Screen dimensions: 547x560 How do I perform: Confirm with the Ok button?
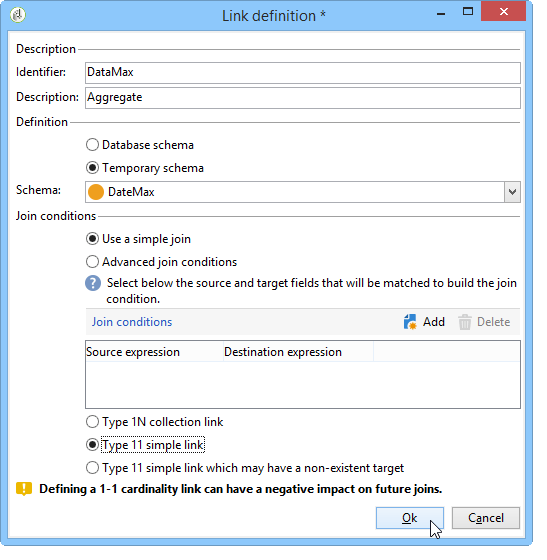point(410,518)
